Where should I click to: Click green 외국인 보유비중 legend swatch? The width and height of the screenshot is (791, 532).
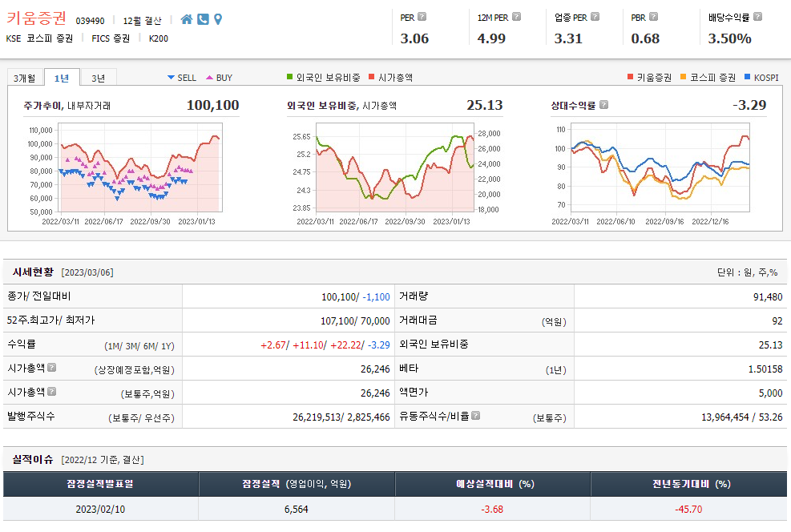289,77
